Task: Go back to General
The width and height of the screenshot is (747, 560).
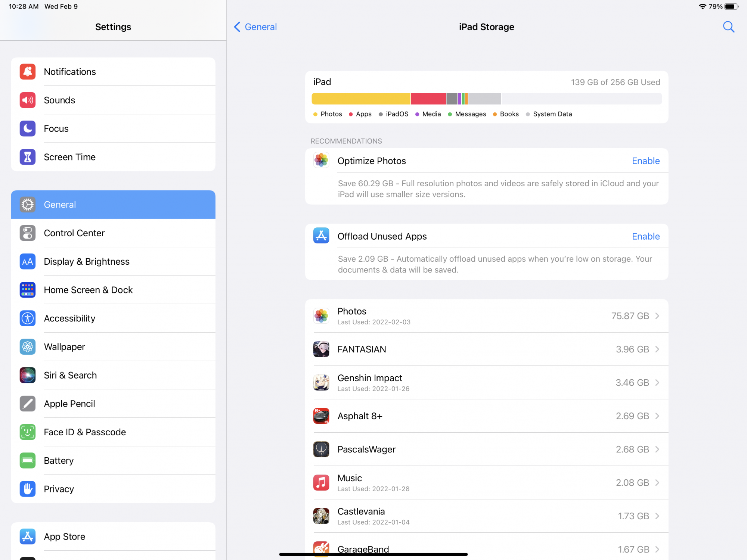Action: point(255,27)
